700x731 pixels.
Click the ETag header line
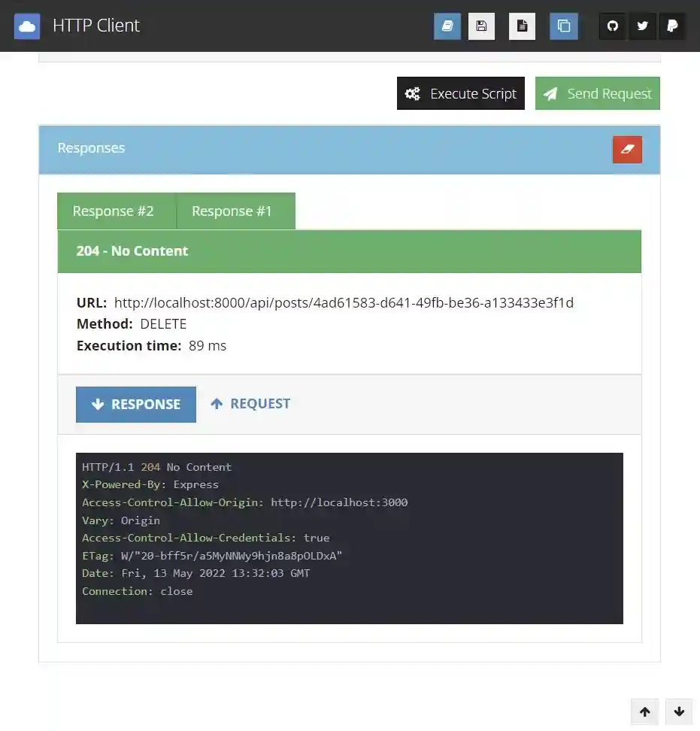pyautogui.click(x=212, y=556)
